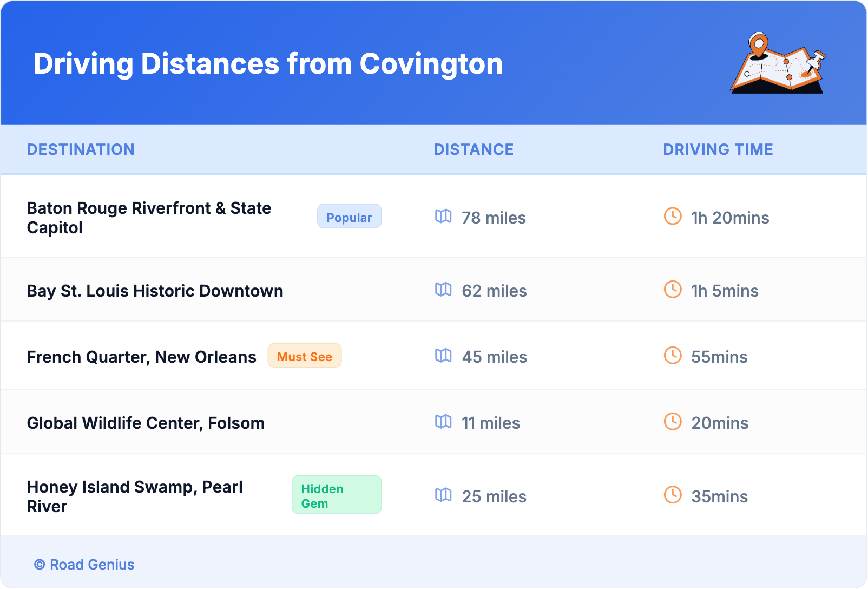Click the Must See badge
Image resolution: width=868 pixels, height=589 pixels.
click(x=305, y=356)
